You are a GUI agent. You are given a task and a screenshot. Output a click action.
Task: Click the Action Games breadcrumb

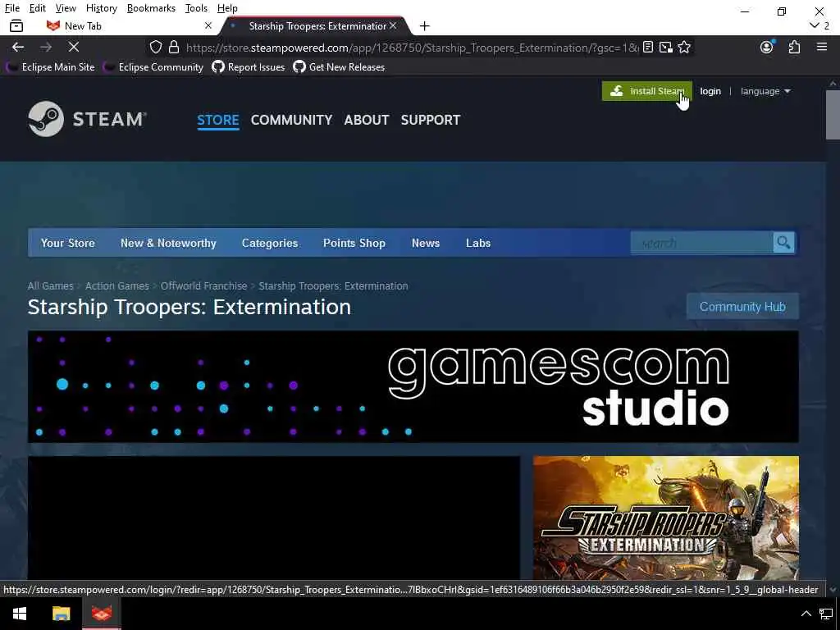coord(116,285)
